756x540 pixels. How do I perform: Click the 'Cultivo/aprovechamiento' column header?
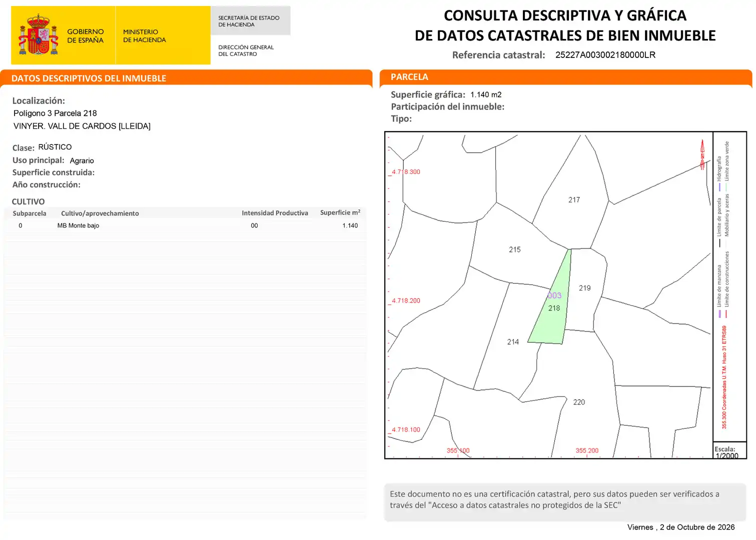[100, 213]
